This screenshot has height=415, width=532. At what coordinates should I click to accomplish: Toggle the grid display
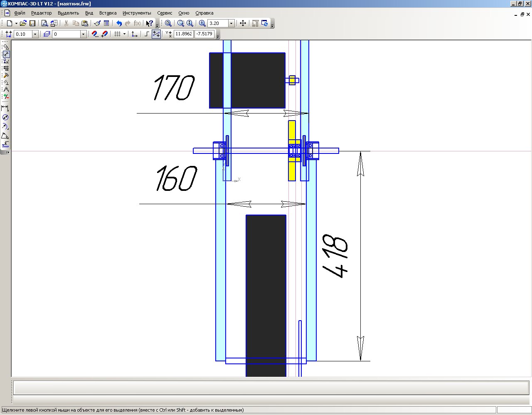pos(118,34)
